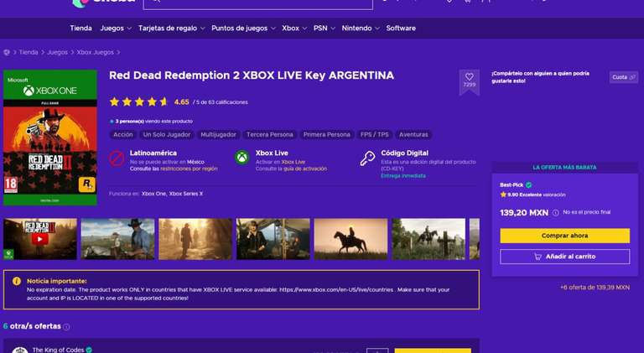Click the Latinoamérica region restriction icon
This screenshot has height=353, width=644.
[117, 158]
